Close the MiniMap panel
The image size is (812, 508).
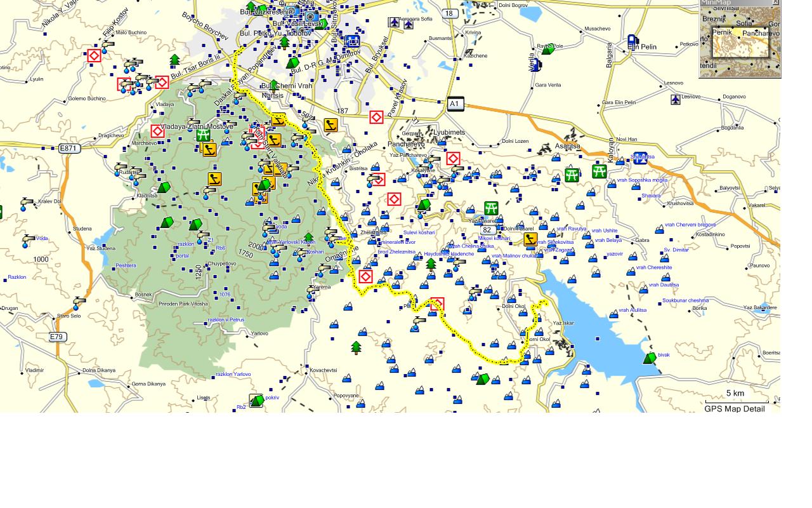click(x=776, y=3)
